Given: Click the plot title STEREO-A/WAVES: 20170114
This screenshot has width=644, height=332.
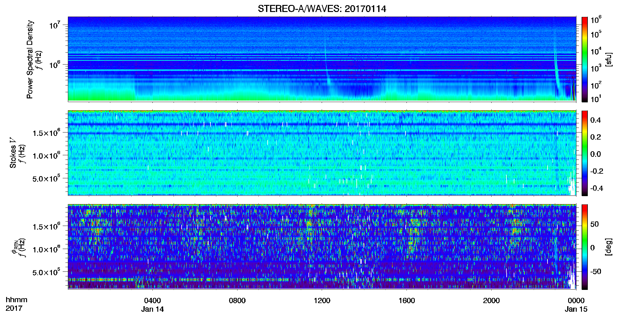Looking at the screenshot, I should (x=322, y=9).
